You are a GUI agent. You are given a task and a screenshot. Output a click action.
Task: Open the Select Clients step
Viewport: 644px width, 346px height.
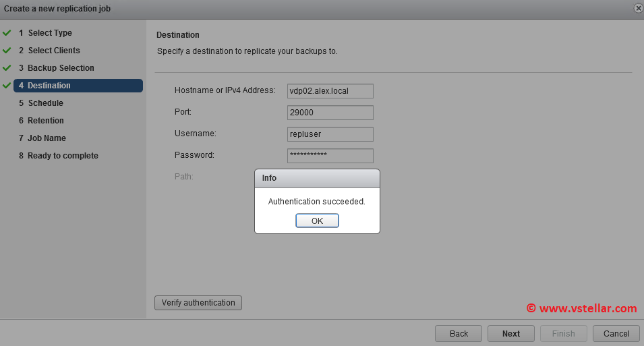tap(53, 51)
